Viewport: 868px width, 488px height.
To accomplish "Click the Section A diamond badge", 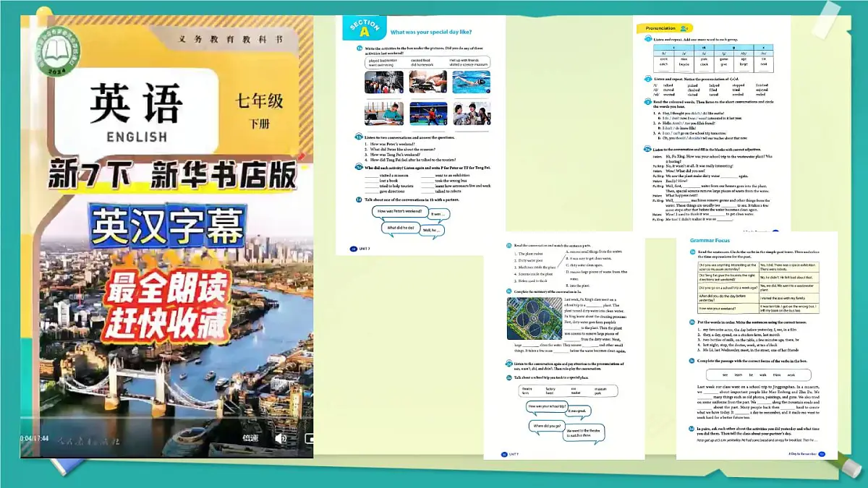I will pyautogui.click(x=364, y=28).
